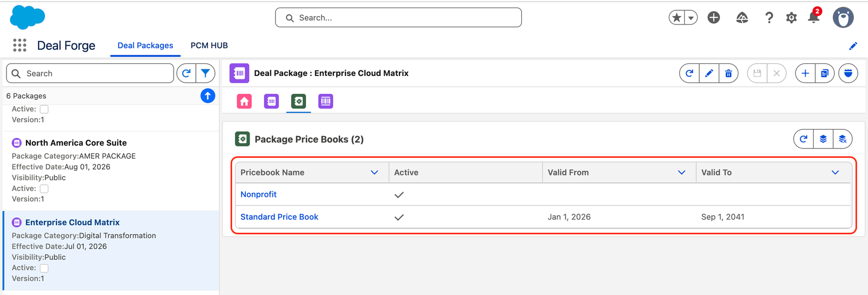868x295 pixels.
Task: Refresh the Deal Package record
Action: [689, 73]
